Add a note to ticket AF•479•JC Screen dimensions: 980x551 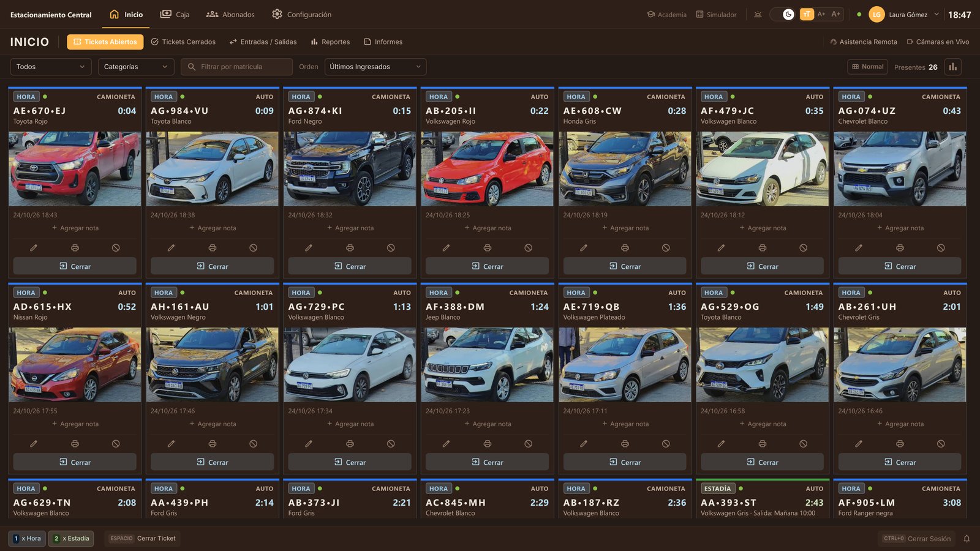pos(762,228)
